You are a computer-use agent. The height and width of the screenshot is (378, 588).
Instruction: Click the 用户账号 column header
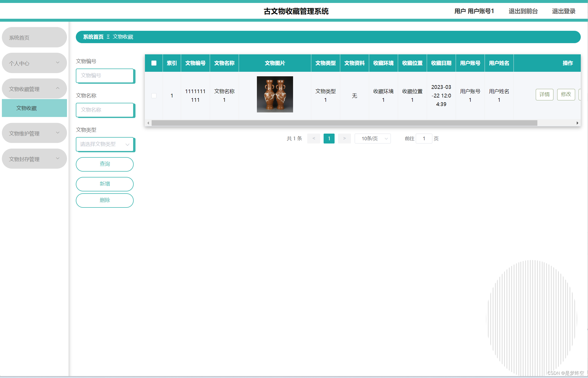pos(470,63)
